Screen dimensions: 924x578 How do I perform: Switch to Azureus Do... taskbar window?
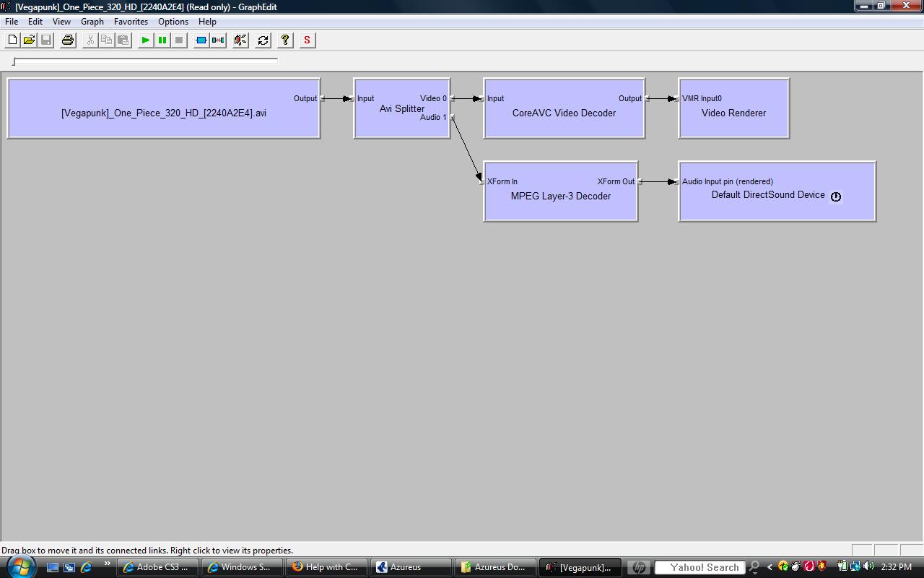click(495, 567)
